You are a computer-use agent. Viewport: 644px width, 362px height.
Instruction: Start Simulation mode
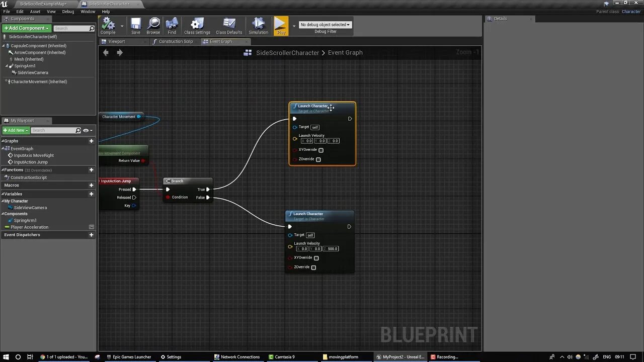click(258, 25)
